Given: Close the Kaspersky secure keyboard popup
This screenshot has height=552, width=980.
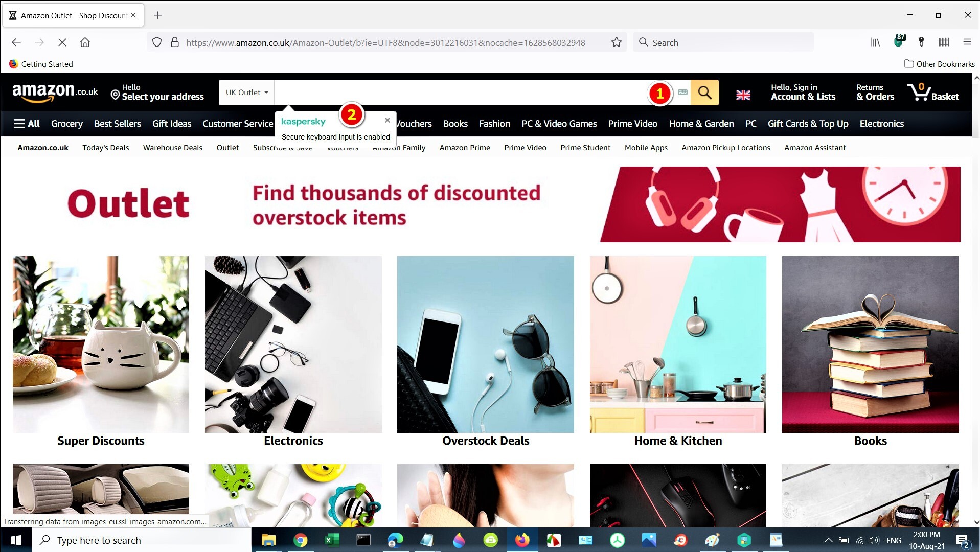Looking at the screenshot, I should (x=388, y=120).
